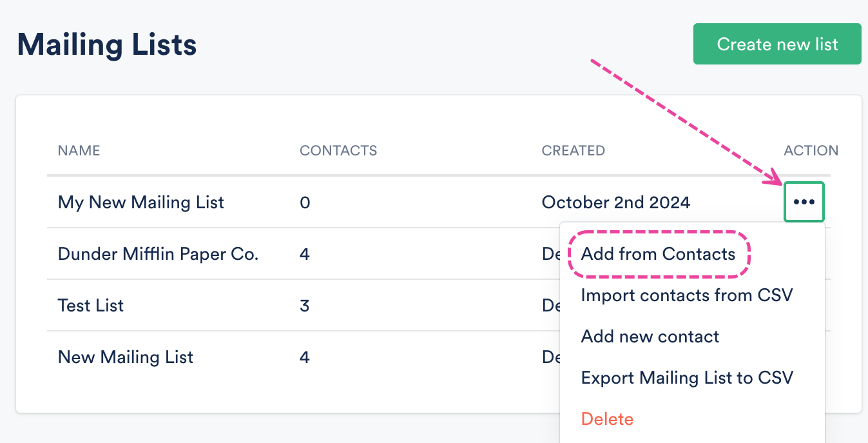Select the Test List row name

tap(91, 306)
